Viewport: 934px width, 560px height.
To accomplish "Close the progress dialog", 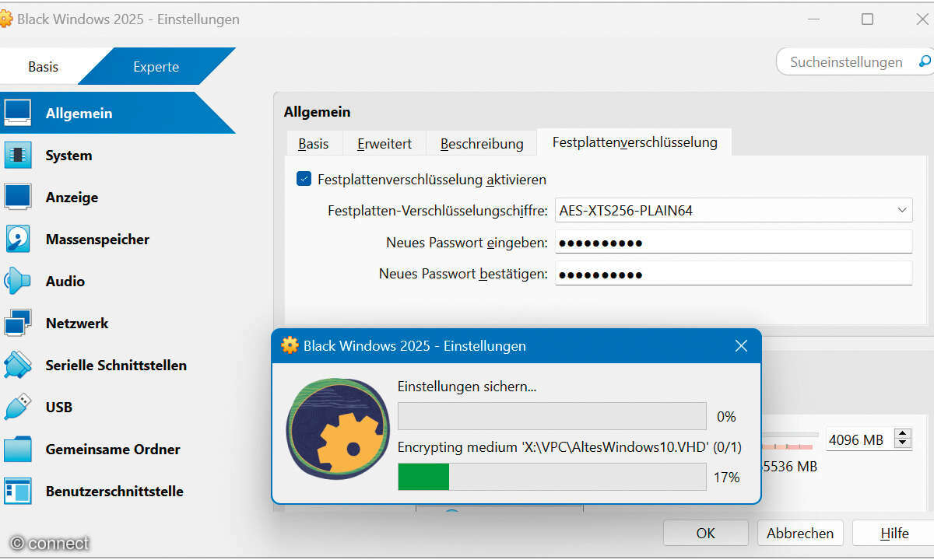I will [x=741, y=345].
